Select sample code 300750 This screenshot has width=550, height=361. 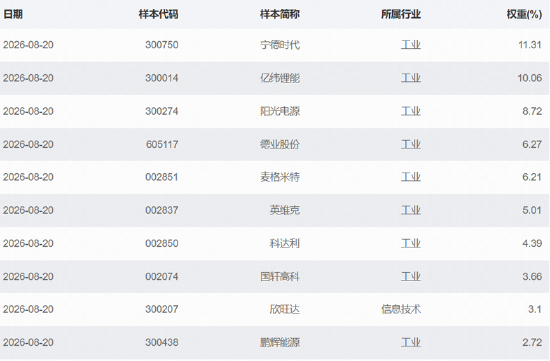[162, 45]
